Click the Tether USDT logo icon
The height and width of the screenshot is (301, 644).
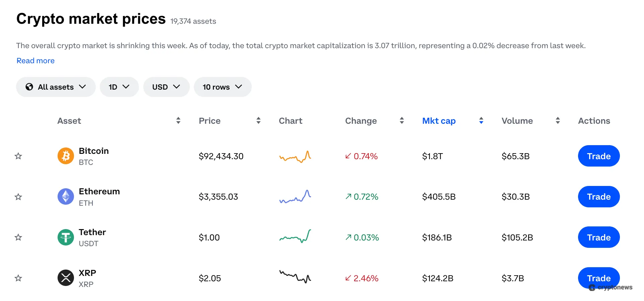66,237
